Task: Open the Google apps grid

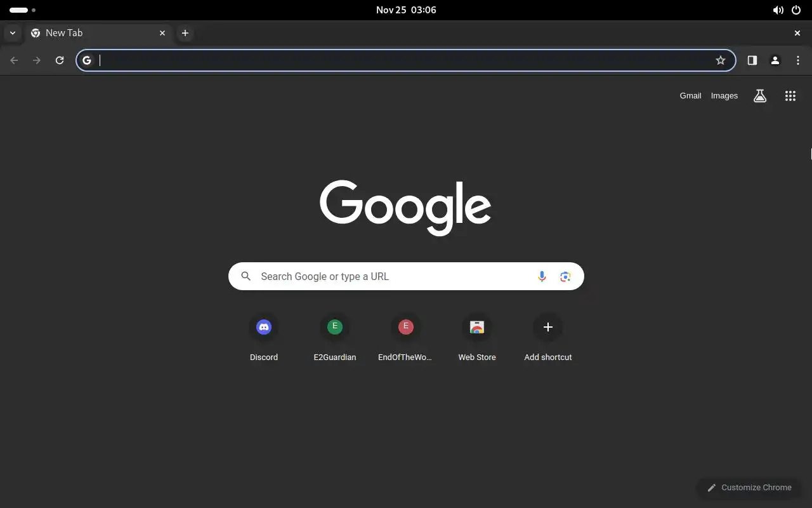Action: (790, 96)
